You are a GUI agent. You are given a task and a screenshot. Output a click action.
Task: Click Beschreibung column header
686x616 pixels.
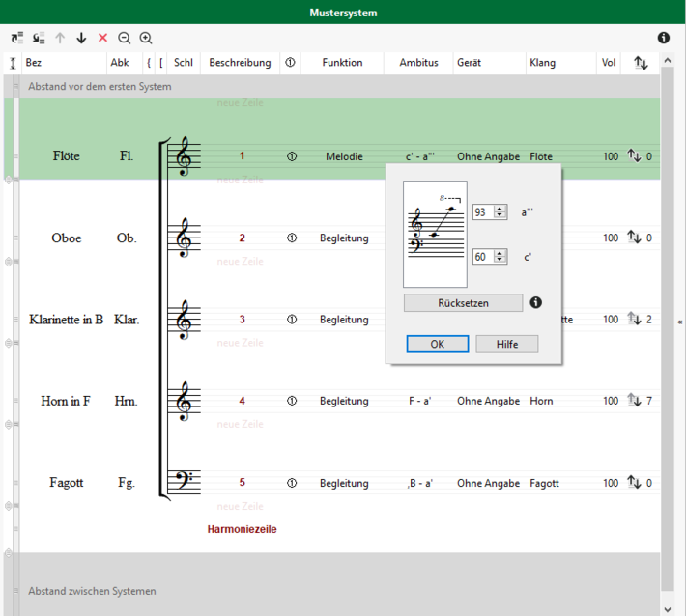click(240, 63)
